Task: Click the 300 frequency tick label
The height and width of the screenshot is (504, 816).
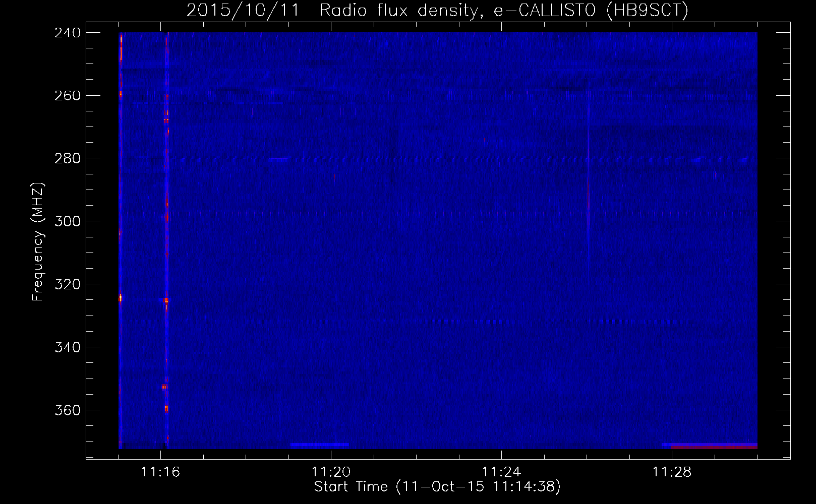Action: tap(68, 221)
